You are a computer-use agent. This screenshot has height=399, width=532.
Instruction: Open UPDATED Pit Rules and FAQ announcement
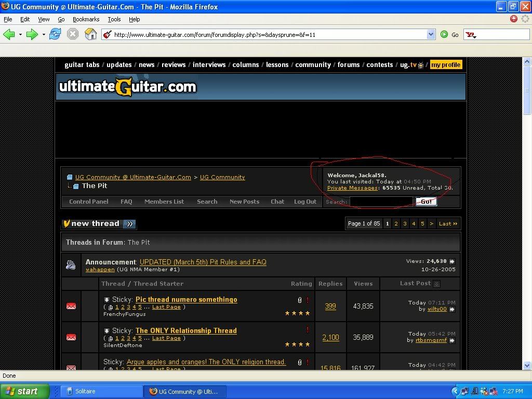(203, 262)
